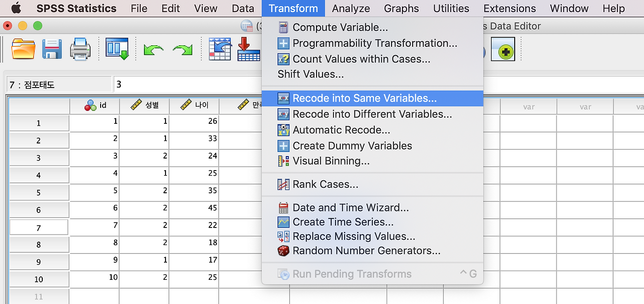The width and height of the screenshot is (644, 304).
Task: Click the recall recent dialogs icon
Action: 117,49
